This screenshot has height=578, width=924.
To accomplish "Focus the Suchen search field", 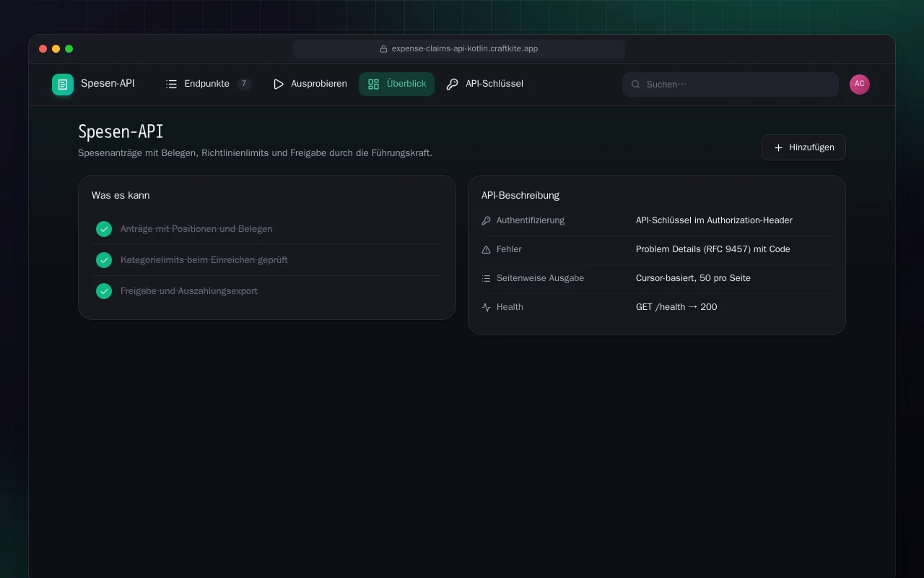I will tap(730, 85).
